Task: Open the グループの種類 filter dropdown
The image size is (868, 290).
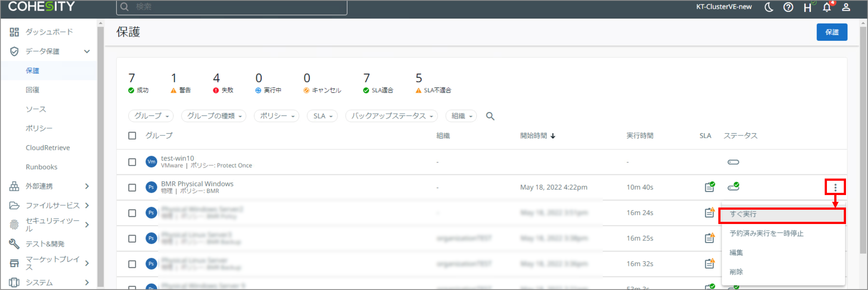Action: click(x=214, y=116)
